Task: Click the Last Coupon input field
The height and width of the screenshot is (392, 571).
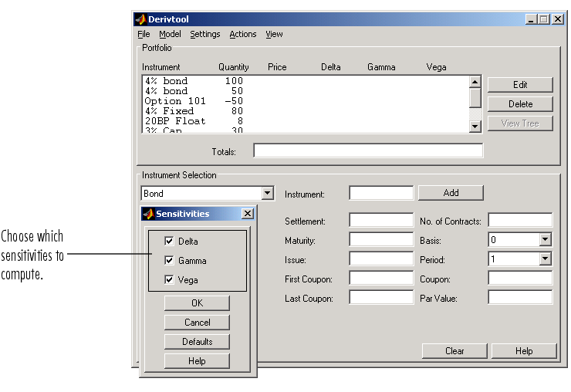Action: click(x=381, y=297)
